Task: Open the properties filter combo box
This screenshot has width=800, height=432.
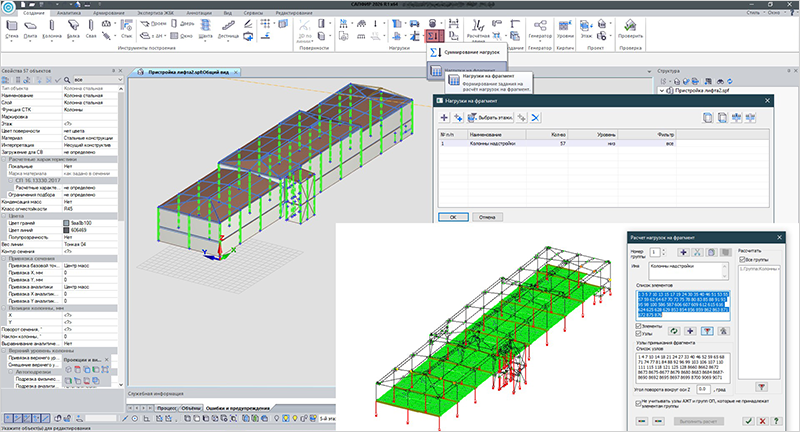Action: [98, 80]
